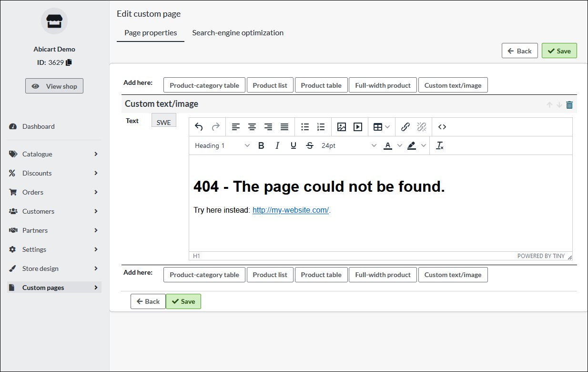
Task: Click the undo arrow in editor toolbar
Action: point(199,127)
